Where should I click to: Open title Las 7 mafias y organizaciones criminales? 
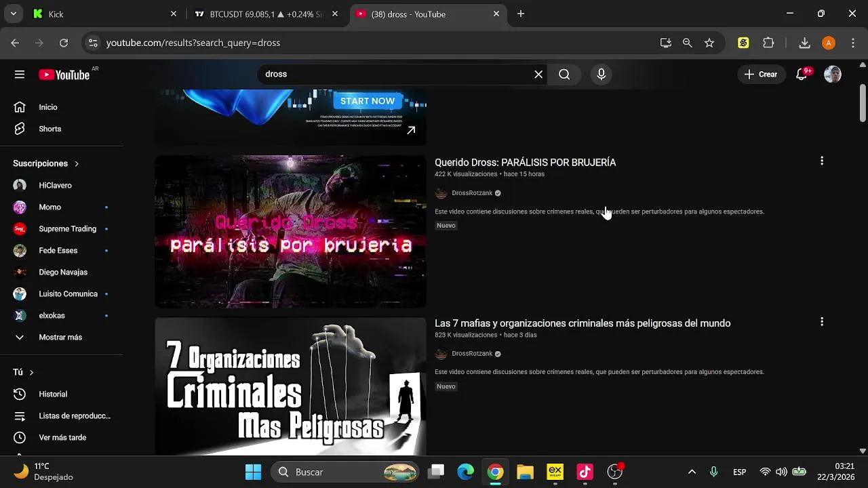[583, 323]
